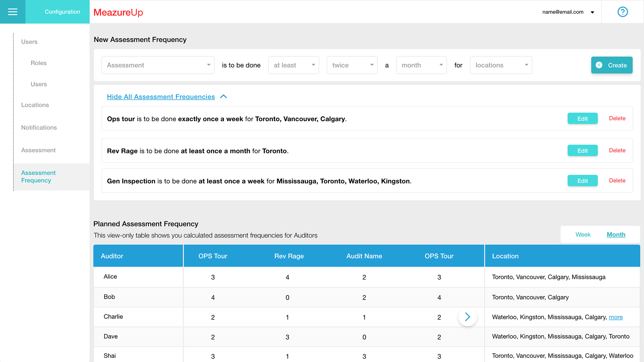Click Bob's location 'Toronto, Vancouver, Calgary'
644x362 pixels.
pyautogui.click(x=530, y=297)
